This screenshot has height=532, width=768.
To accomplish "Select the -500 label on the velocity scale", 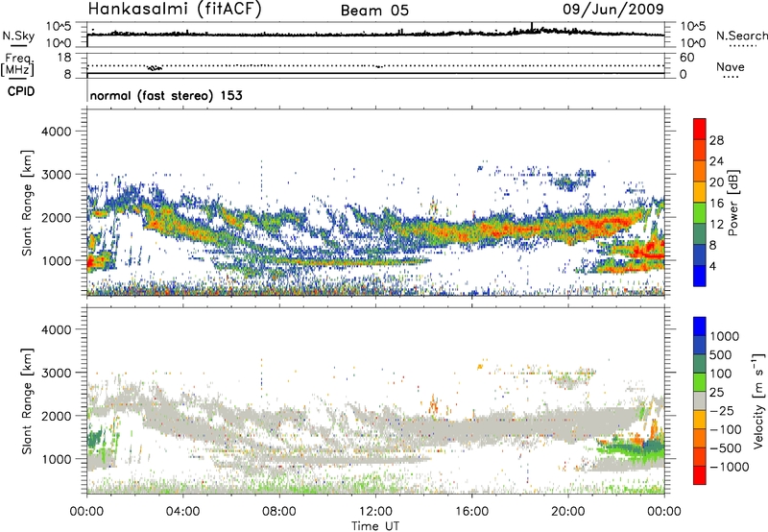I will coord(726,448).
